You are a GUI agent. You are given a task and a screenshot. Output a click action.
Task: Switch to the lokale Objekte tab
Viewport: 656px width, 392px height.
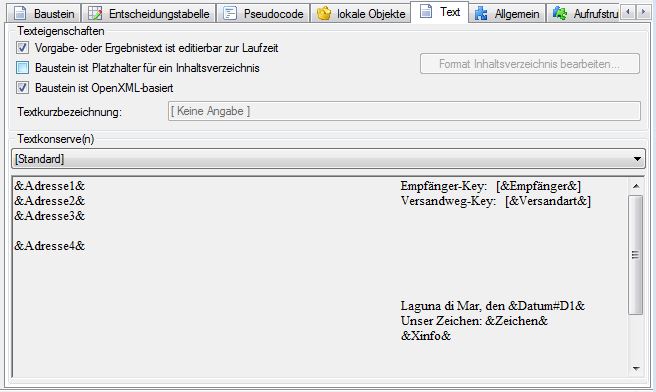click(x=360, y=13)
